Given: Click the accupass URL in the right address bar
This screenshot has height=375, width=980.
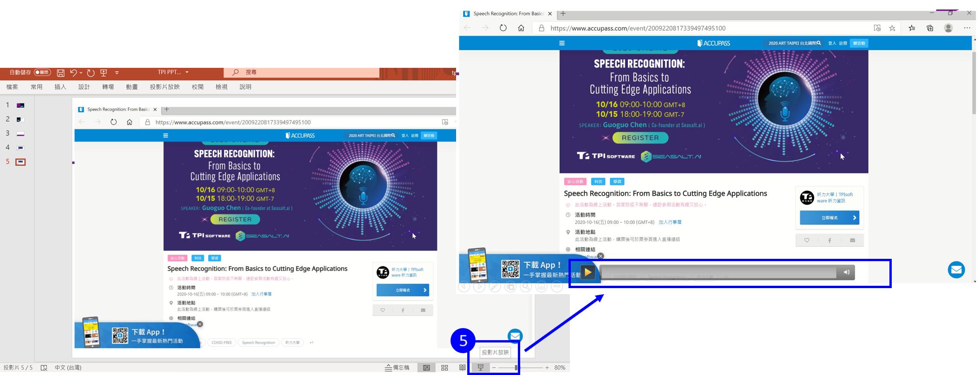Looking at the screenshot, I should (638, 28).
